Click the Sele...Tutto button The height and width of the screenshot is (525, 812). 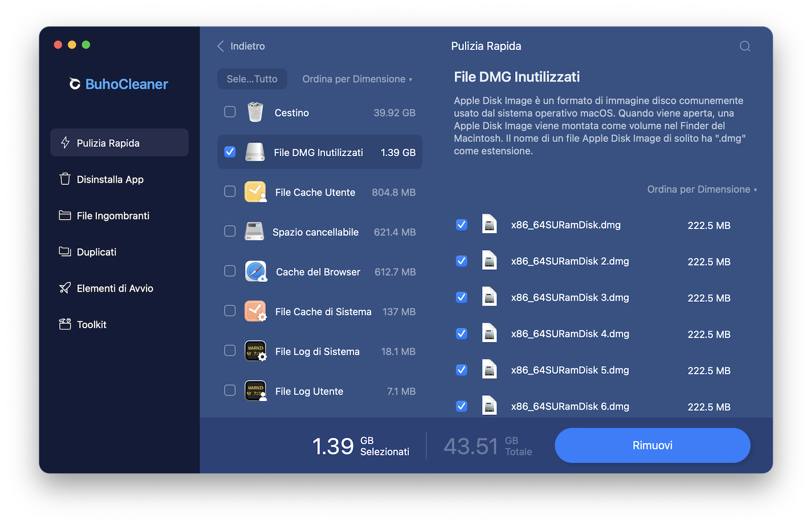tap(252, 79)
